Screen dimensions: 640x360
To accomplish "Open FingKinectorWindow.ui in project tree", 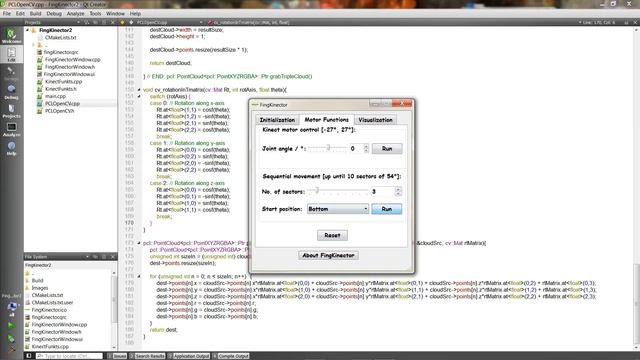I will pyautogui.click(x=69, y=74).
